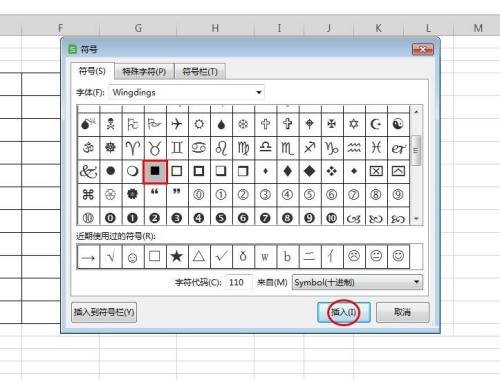Grab the symbol grid scrollbar thumb
Viewport: 500px width, 380px height.
click(x=416, y=150)
